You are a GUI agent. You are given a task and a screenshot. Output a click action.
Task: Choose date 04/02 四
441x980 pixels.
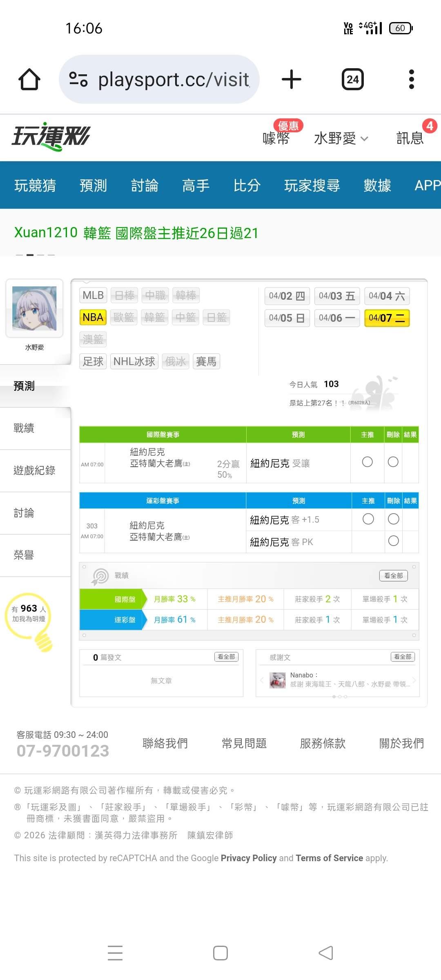287,296
